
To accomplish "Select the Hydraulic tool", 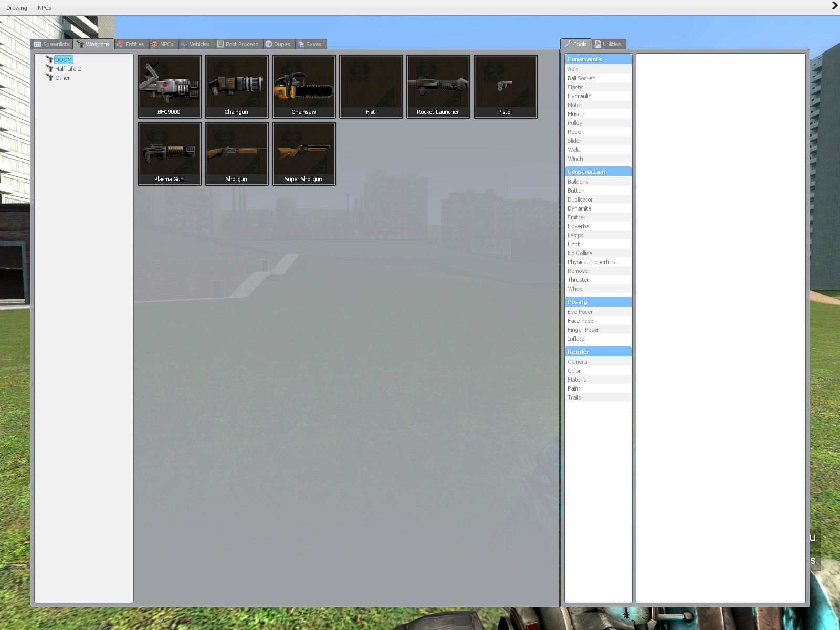I will tap(598, 96).
